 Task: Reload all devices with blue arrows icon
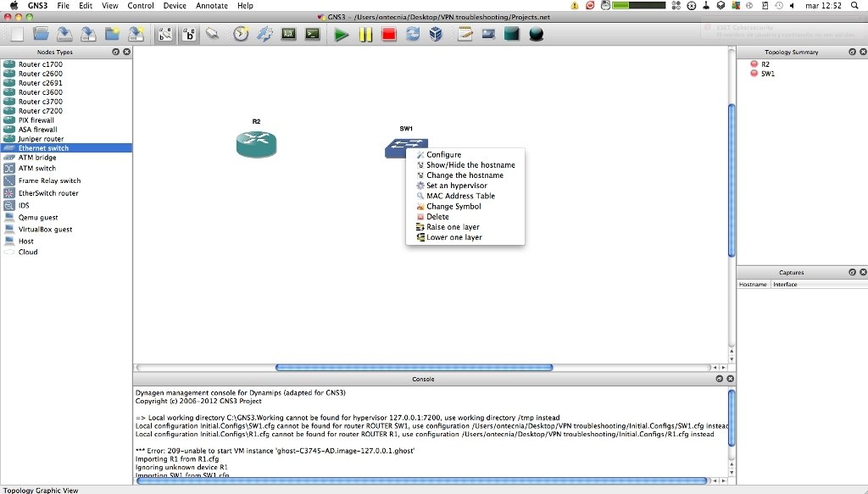coord(413,34)
